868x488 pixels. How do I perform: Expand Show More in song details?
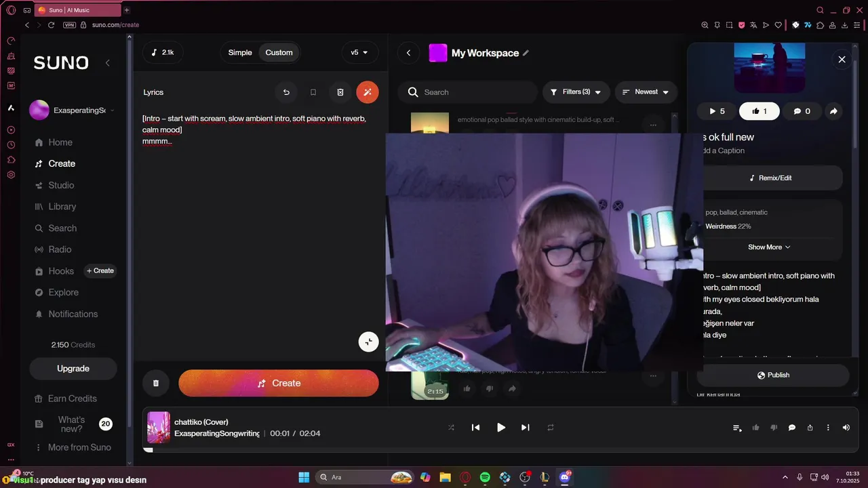click(x=769, y=247)
